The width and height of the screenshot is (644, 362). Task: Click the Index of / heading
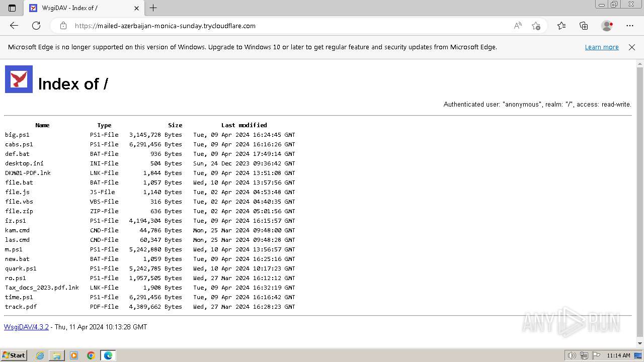(73, 84)
